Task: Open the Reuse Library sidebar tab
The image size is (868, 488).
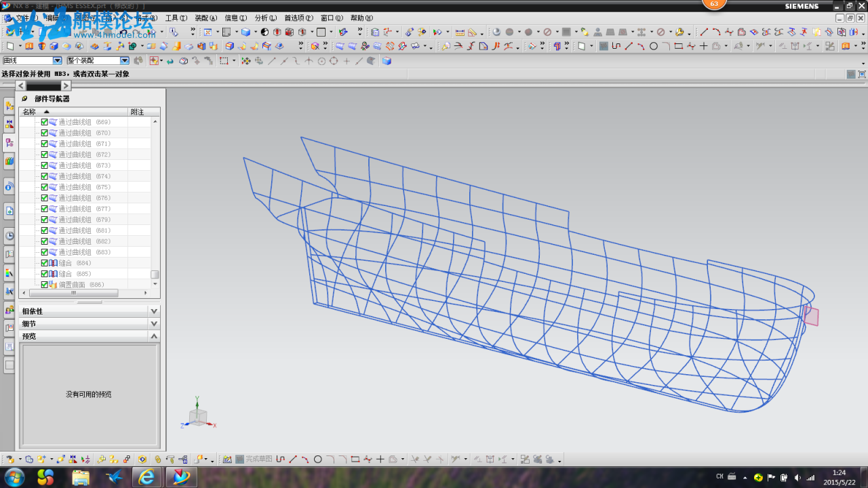Action: [9, 161]
